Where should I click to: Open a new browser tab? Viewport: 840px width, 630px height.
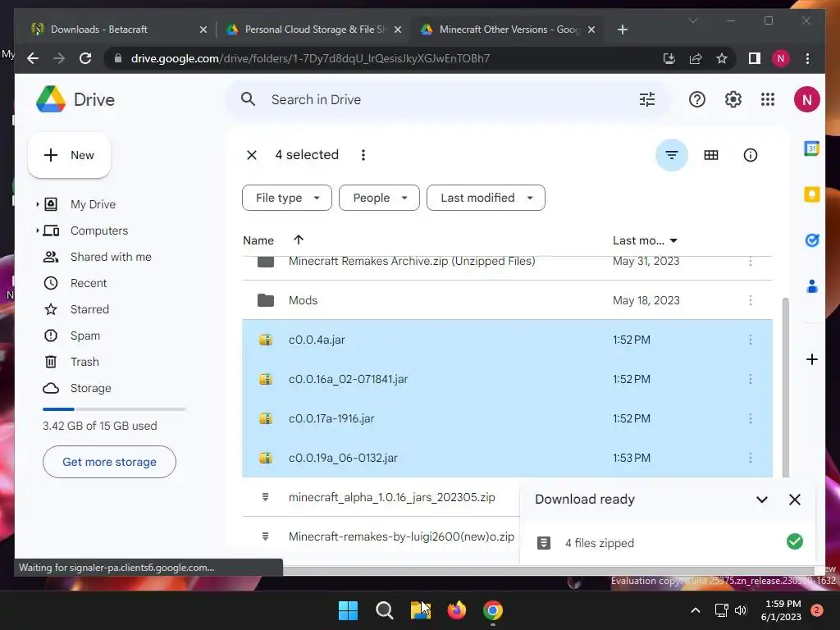pyautogui.click(x=622, y=30)
